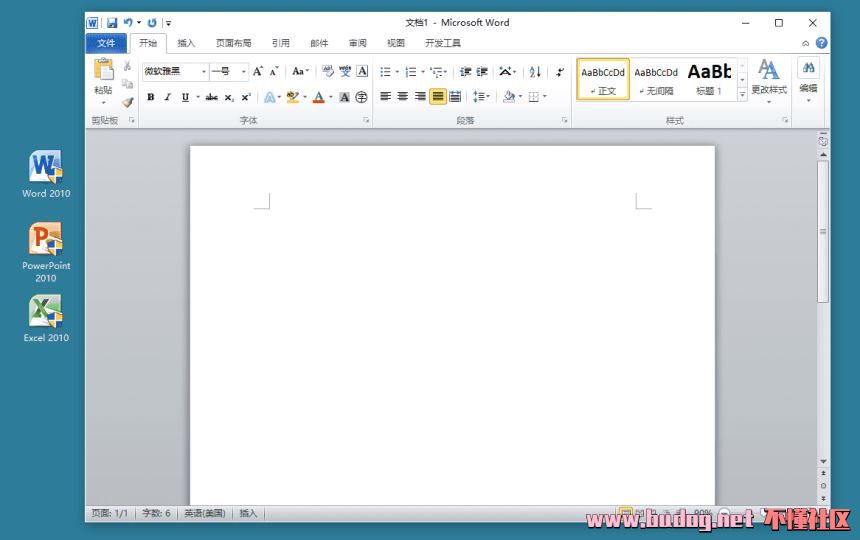Apply the yellow text highlight color
The image size is (860, 540).
(x=292, y=97)
